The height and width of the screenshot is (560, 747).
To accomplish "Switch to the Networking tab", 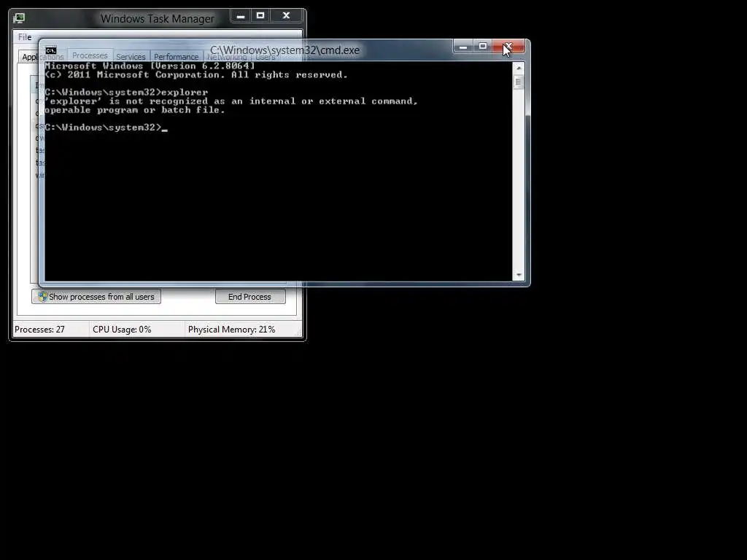I will (x=227, y=57).
